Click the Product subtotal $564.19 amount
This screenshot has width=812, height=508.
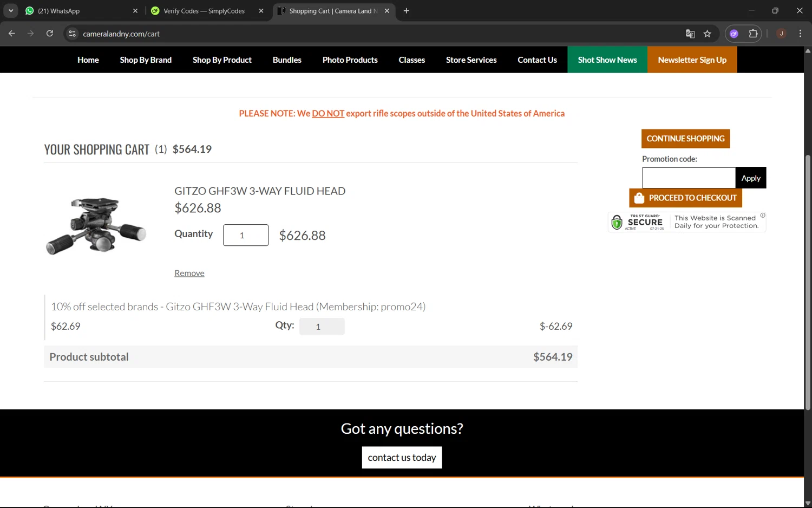[x=553, y=357]
